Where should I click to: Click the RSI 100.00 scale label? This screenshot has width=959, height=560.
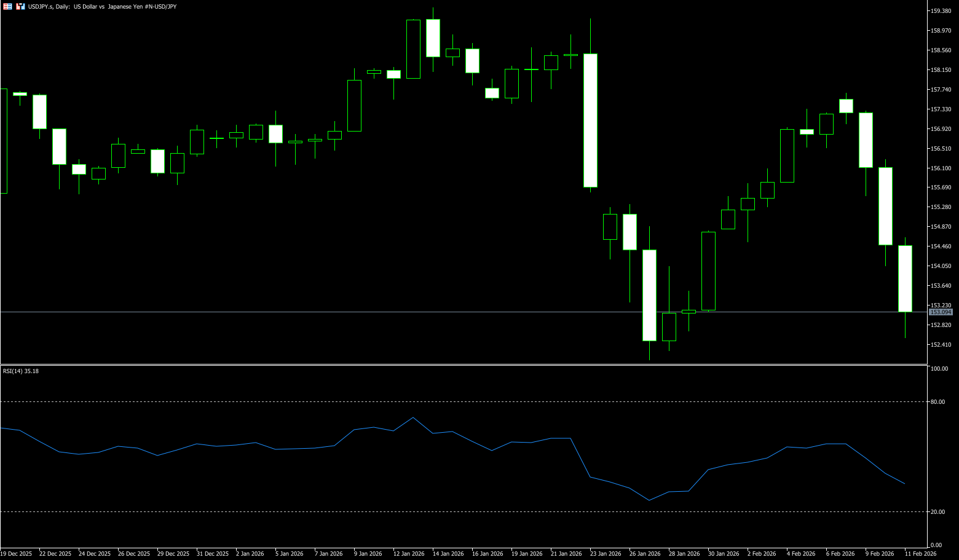(x=939, y=369)
